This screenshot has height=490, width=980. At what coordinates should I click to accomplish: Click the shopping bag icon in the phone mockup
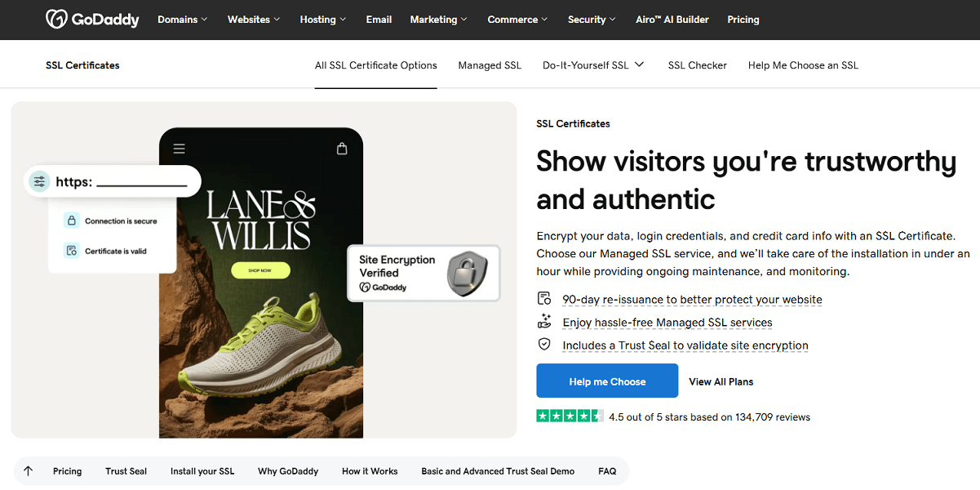342,149
